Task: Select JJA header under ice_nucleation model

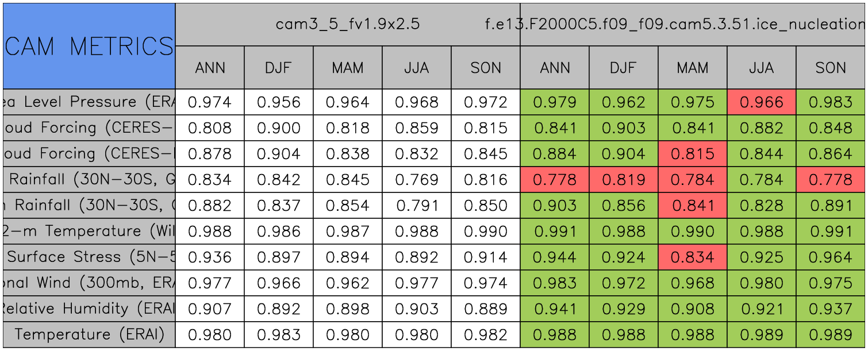Action: pyautogui.click(x=761, y=68)
